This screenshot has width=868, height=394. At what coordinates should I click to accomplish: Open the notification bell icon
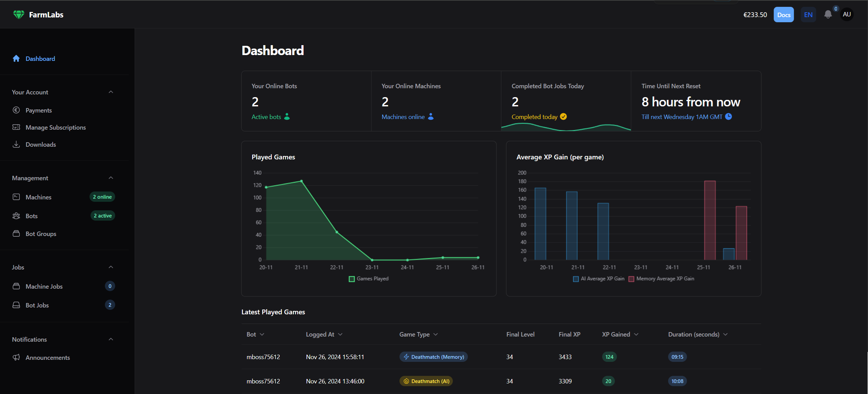(x=828, y=14)
